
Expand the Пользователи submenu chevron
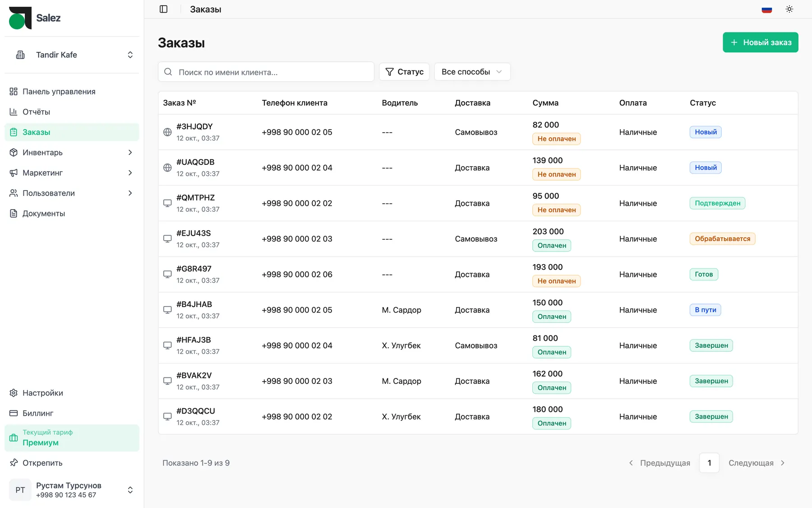click(130, 193)
